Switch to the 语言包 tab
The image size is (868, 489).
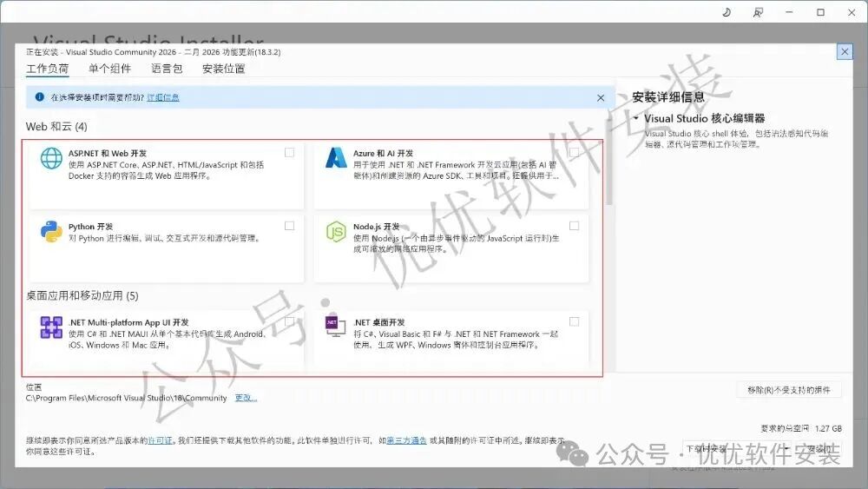click(167, 69)
